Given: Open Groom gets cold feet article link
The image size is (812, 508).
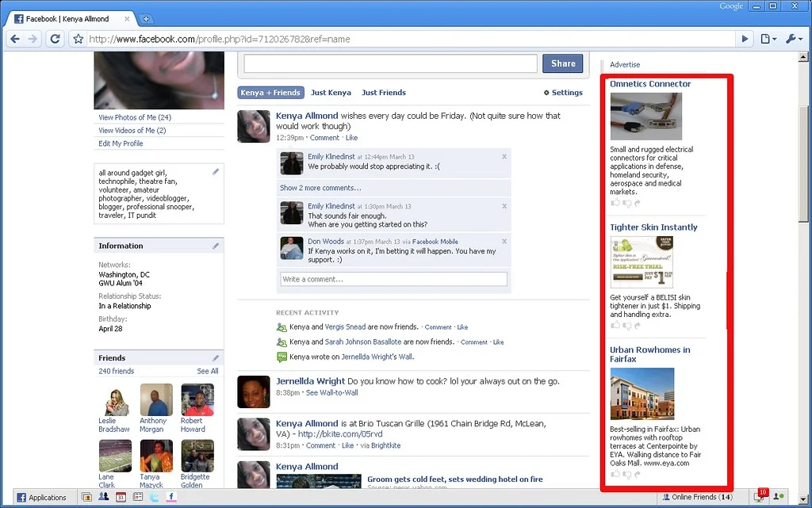Looking at the screenshot, I should point(455,479).
